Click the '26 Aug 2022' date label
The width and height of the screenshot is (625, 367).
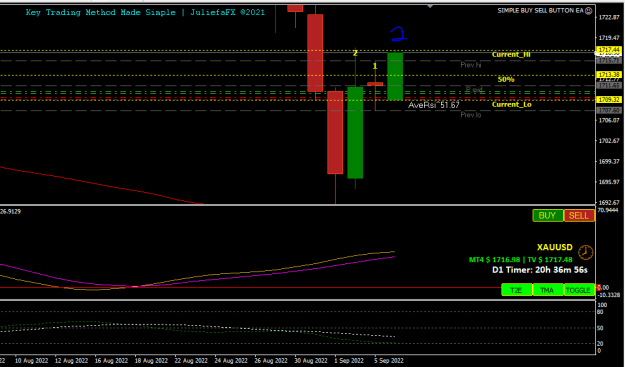[x=271, y=361]
